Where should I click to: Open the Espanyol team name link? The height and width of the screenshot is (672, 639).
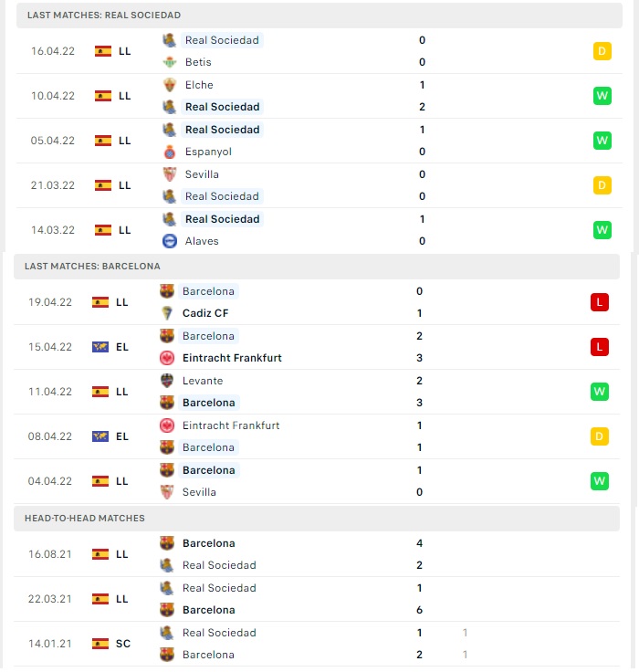coord(208,152)
